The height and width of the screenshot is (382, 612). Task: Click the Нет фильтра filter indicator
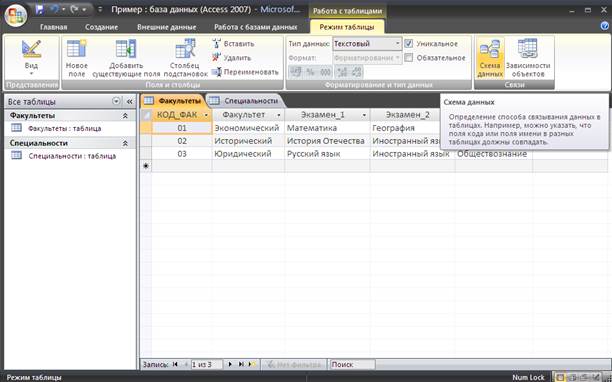tap(294, 364)
